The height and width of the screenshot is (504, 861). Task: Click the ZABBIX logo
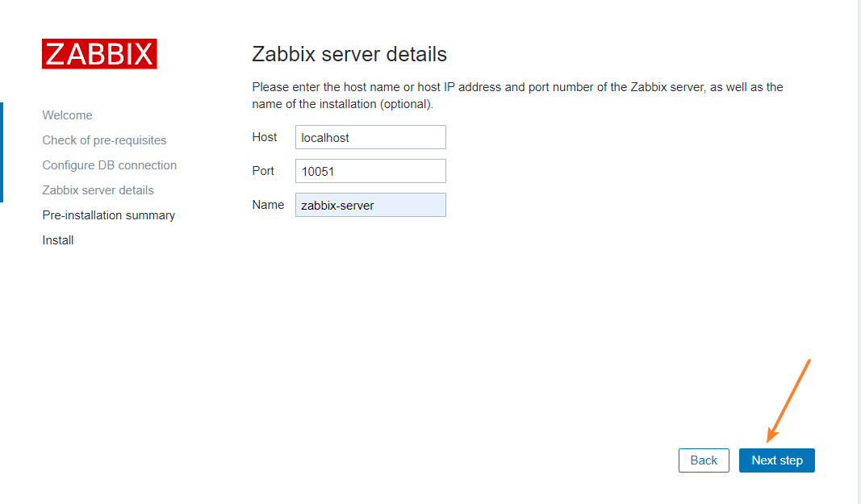pyautogui.click(x=99, y=53)
